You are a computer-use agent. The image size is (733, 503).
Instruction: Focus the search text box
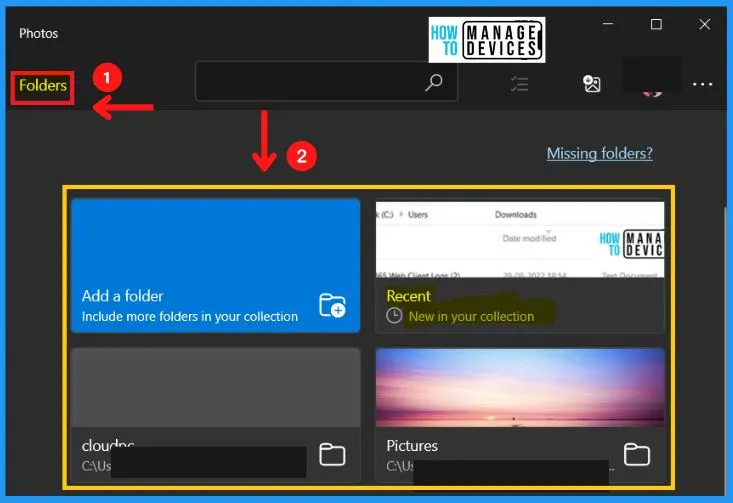pos(308,83)
